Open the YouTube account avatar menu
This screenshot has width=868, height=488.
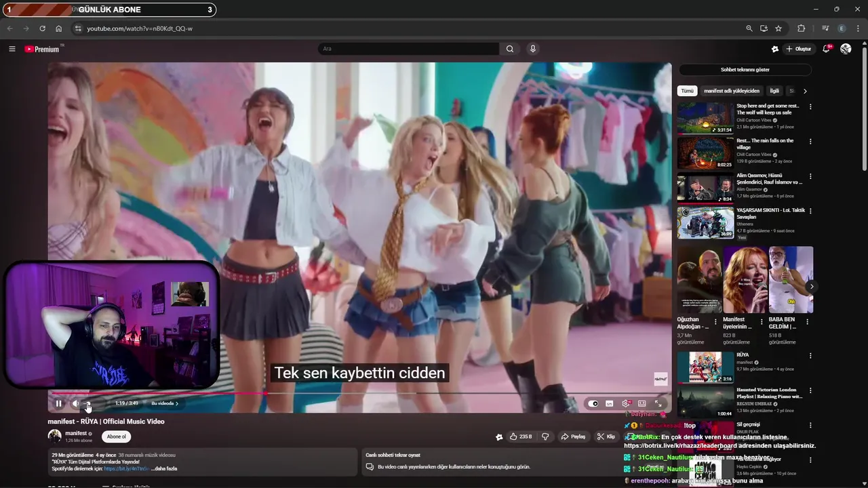pos(846,49)
